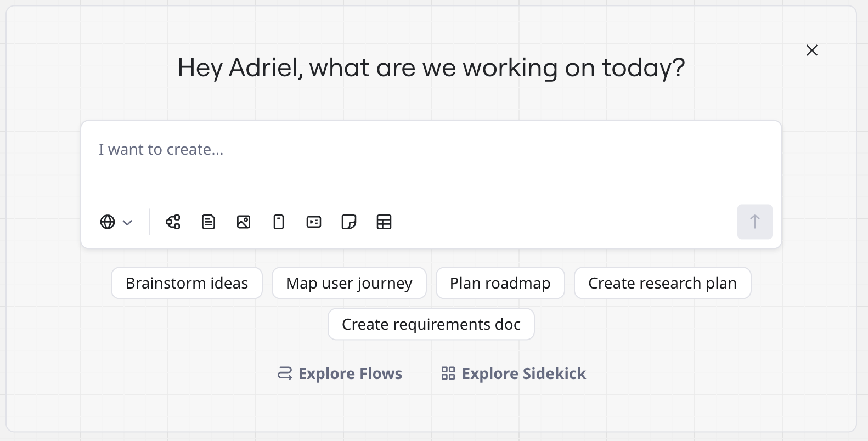Expand the chevron next to the globe
This screenshot has height=441, width=868.
tap(127, 223)
